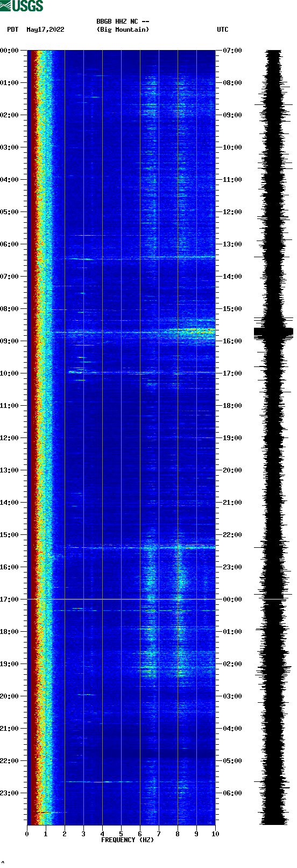Click the 09:00 UTC time label
The height and width of the screenshot is (868, 297).
click(232, 115)
